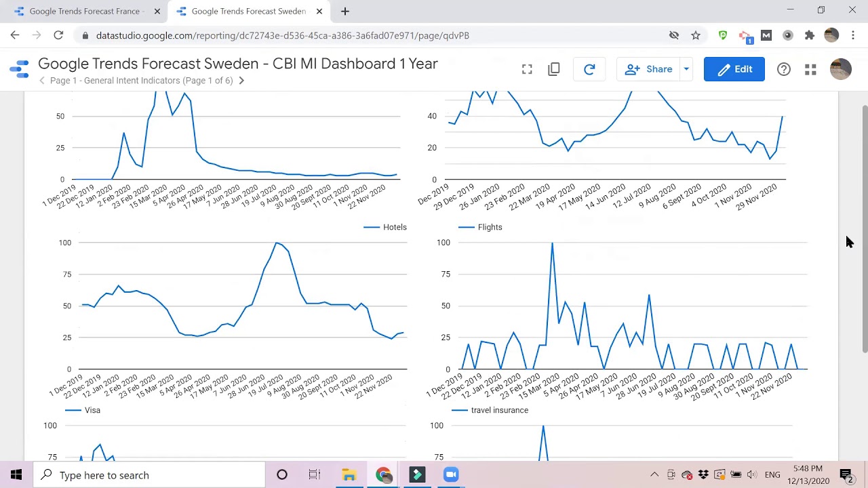Open the Extensions puzzle menu

tap(810, 35)
